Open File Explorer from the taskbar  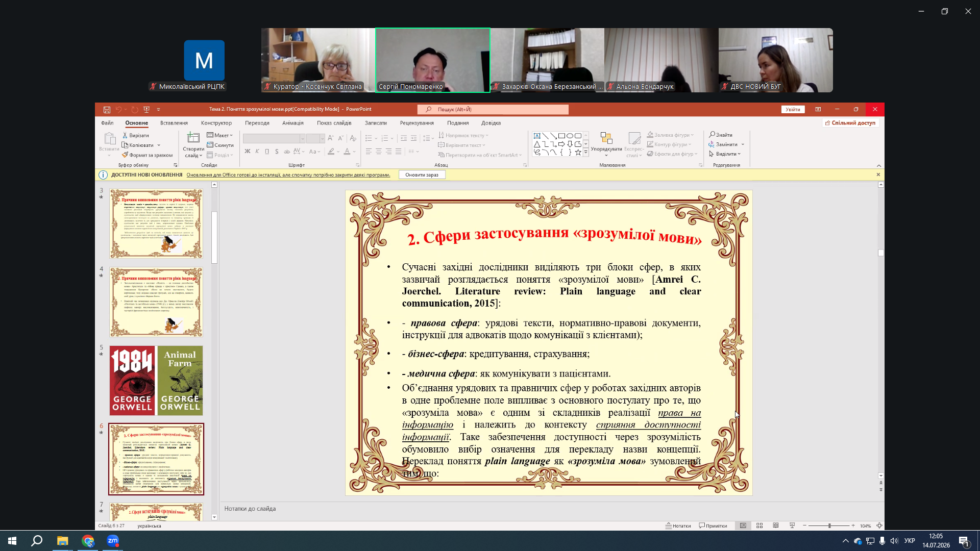(62, 541)
